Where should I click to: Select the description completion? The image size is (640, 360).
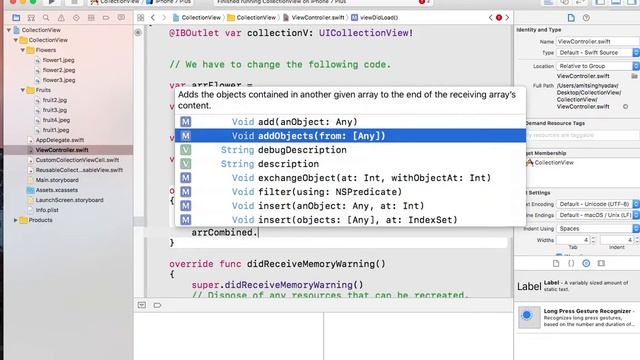tap(350, 164)
